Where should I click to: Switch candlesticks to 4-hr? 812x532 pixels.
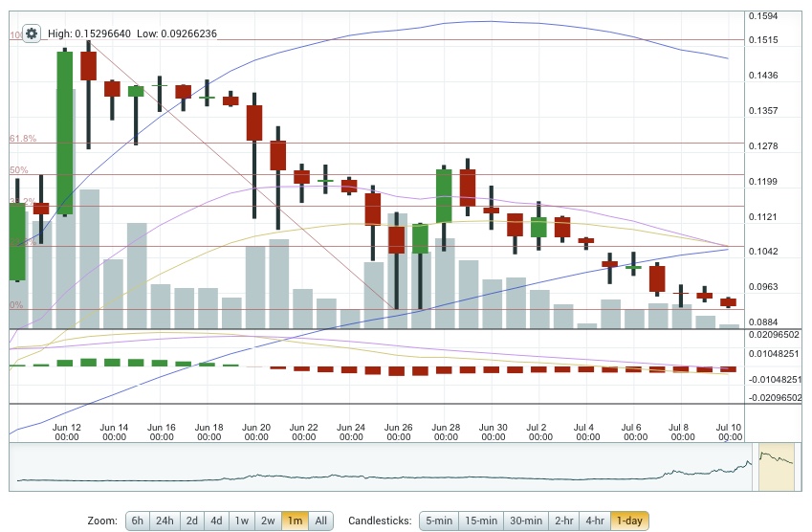coord(595,521)
